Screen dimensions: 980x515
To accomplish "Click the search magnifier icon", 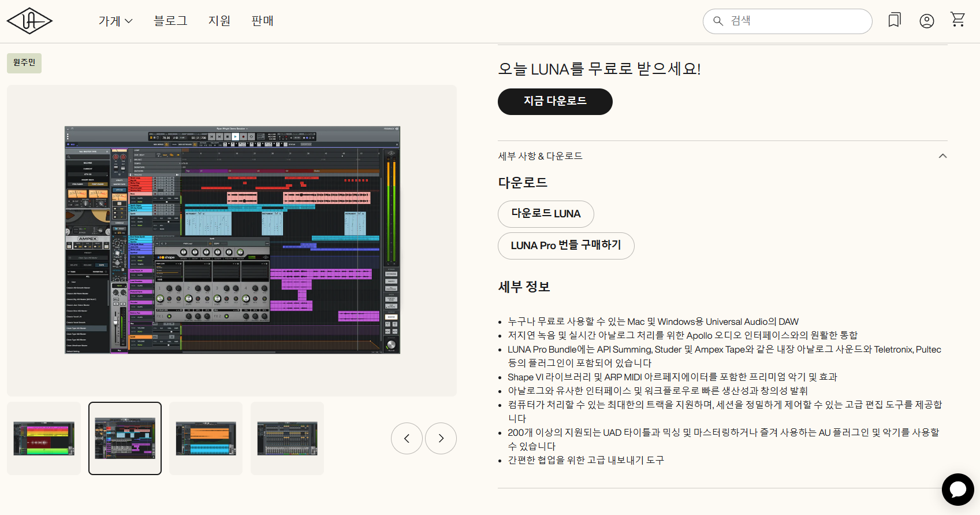I will 718,21.
